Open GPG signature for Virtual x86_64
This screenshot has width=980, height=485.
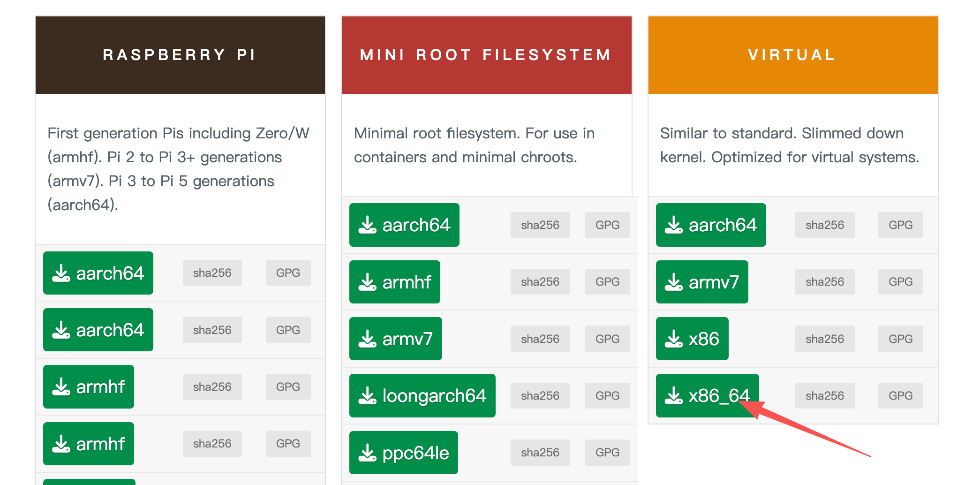[900, 395]
